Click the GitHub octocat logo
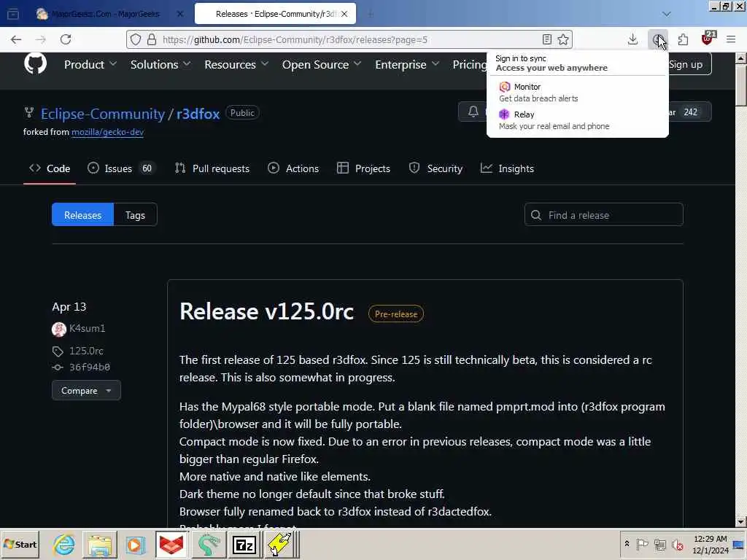Viewport: 747px width, 560px height. pos(35,63)
